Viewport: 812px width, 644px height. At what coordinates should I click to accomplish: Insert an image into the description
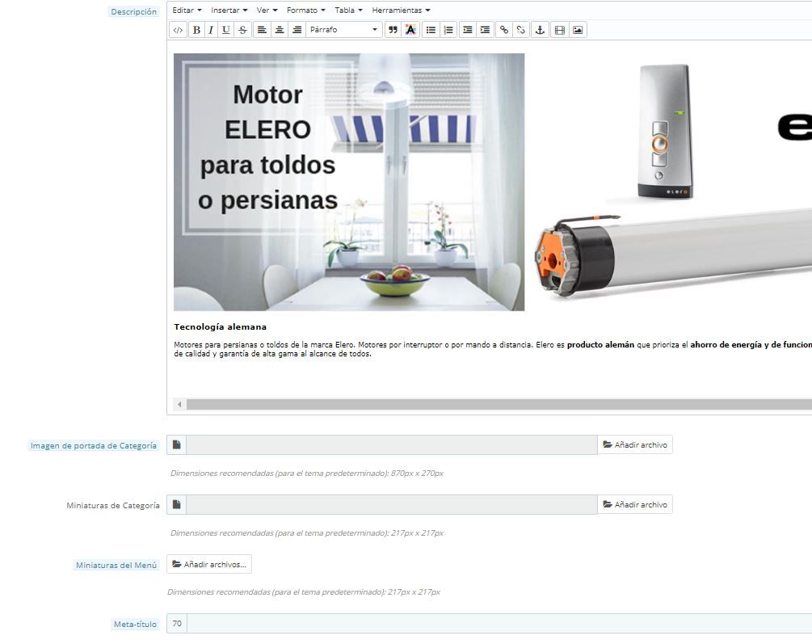[x=578, y=30]
